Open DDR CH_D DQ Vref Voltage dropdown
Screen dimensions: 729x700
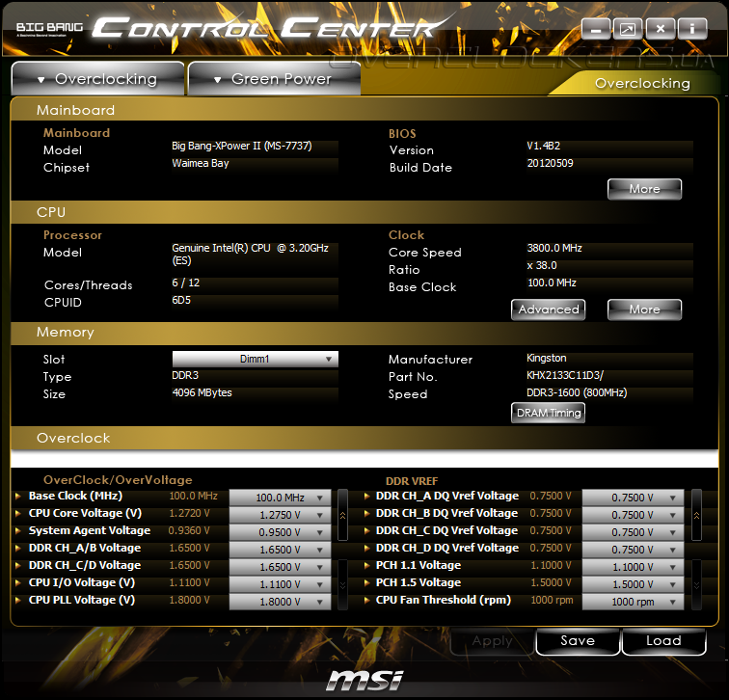(633, 550)
